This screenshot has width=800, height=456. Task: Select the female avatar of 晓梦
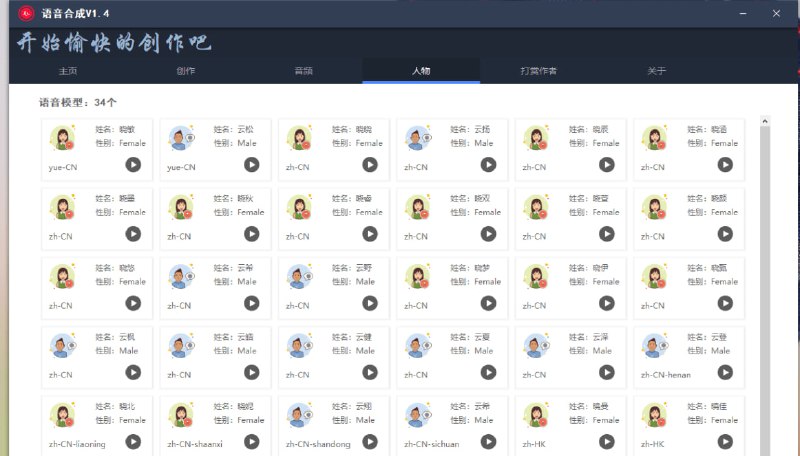418,276
